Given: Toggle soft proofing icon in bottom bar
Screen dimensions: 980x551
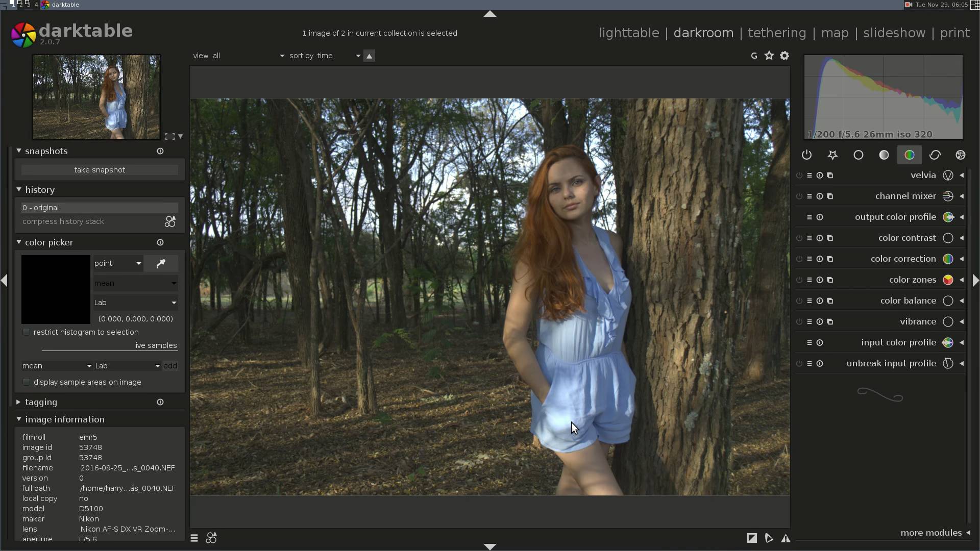Looking at the screenshot, I should click(769, 538).
